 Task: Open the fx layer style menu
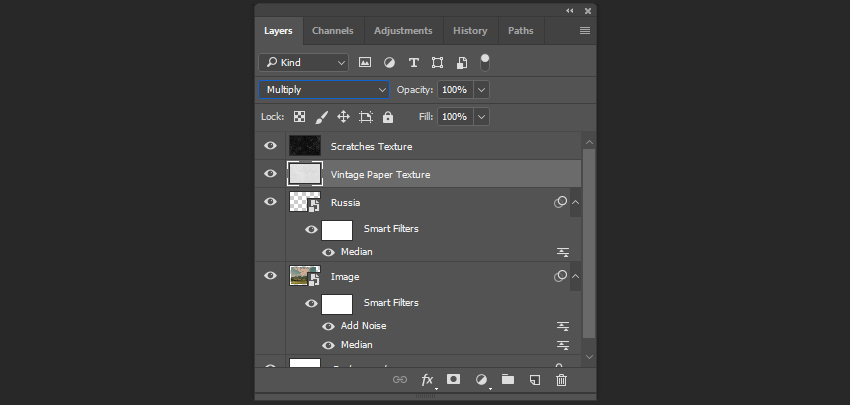[x=428, y=380]
